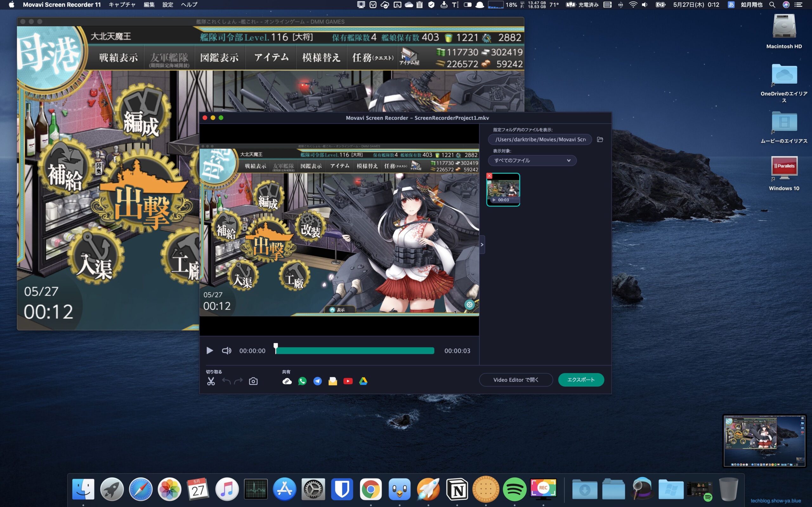The image size is (812, 507).
Task: Copy share link icon
Action: coord(287,381)
